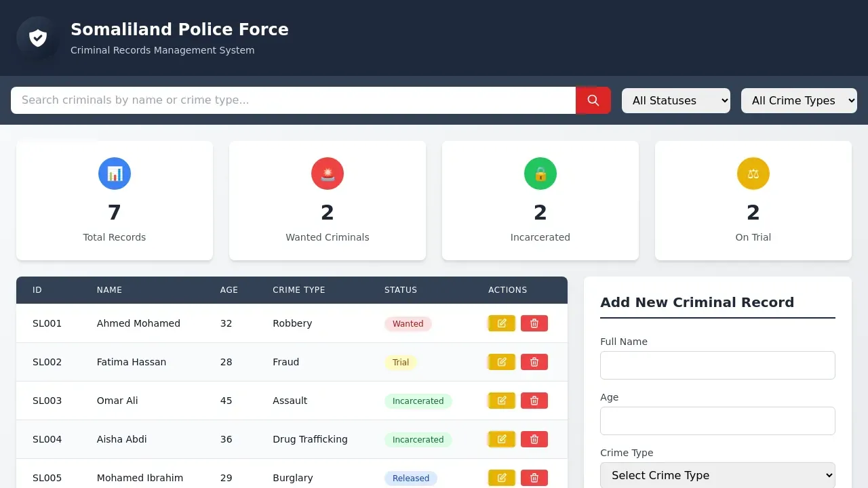Screen dimensions: 868x488
Task: Delete Ahmed Mohamed's record with trash icon
Action: click(x=534, y=323)
